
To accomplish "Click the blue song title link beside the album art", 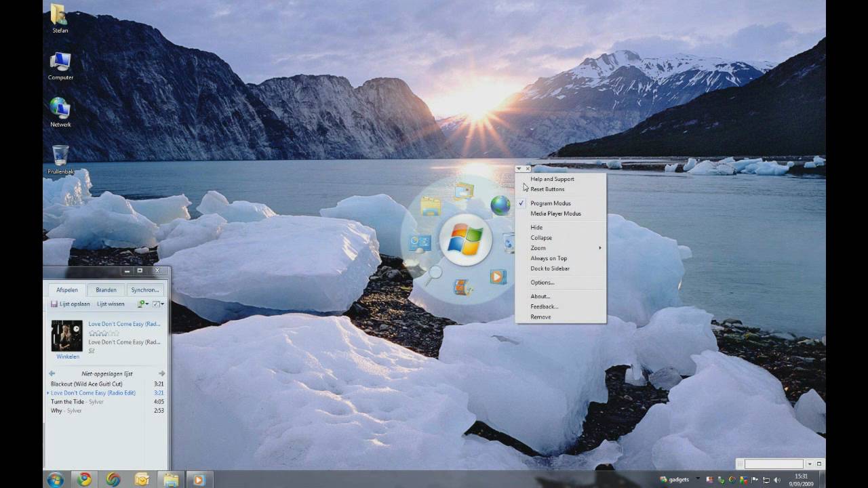I will point(124,324).
